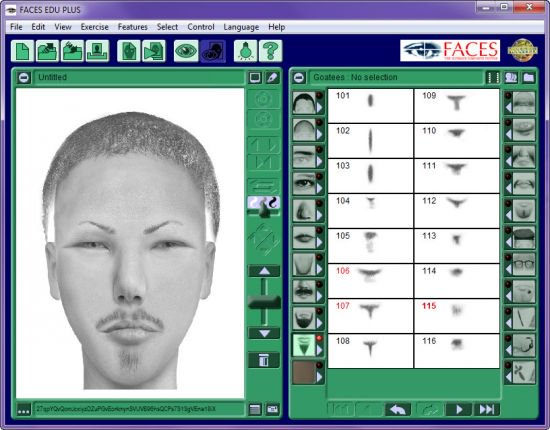Click the green question mark help icon

click(270, 51)
